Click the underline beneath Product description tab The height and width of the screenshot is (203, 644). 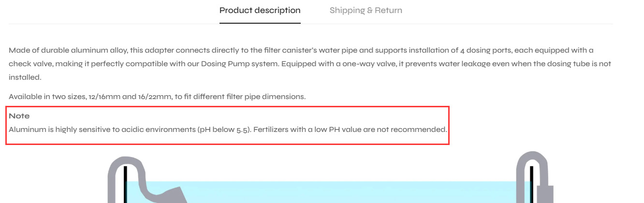260,23
